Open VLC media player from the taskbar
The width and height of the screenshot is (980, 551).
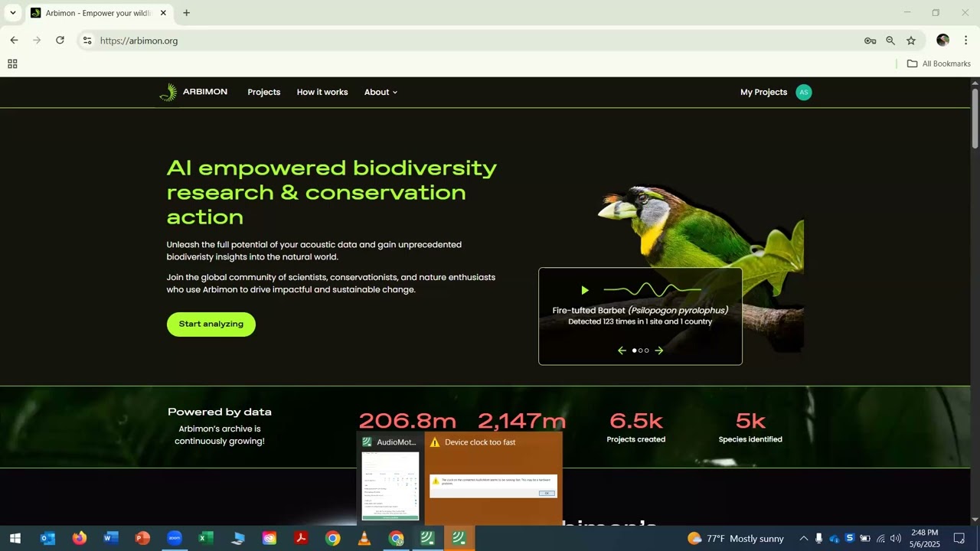[364, 538]
